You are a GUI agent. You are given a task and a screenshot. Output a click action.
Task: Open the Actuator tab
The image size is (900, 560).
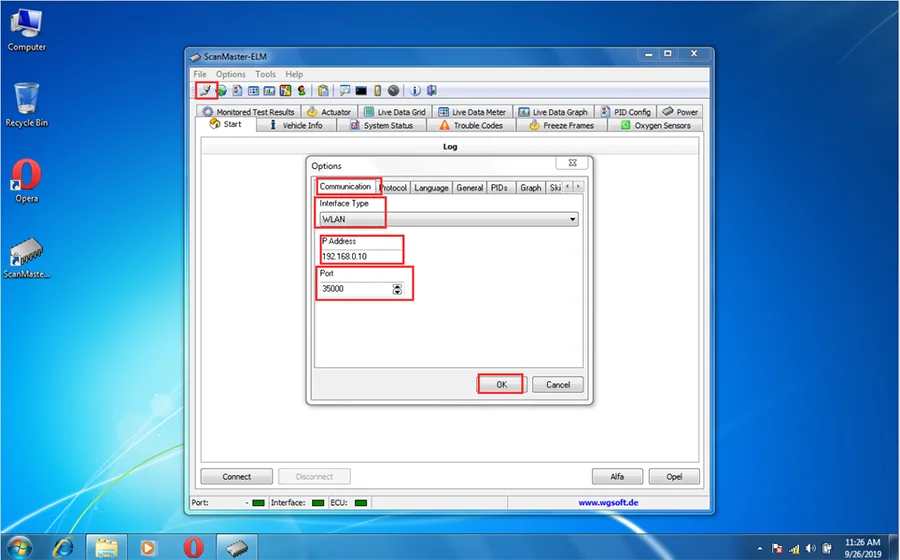[329, 112]
